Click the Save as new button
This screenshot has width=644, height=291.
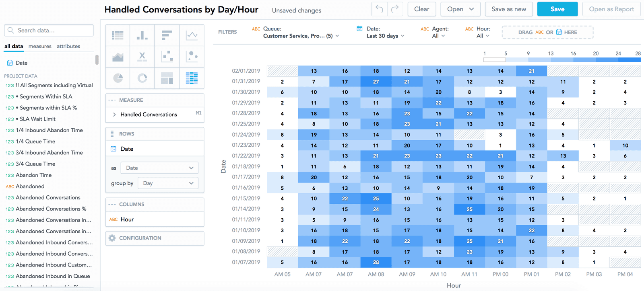(x=508, y=9)
